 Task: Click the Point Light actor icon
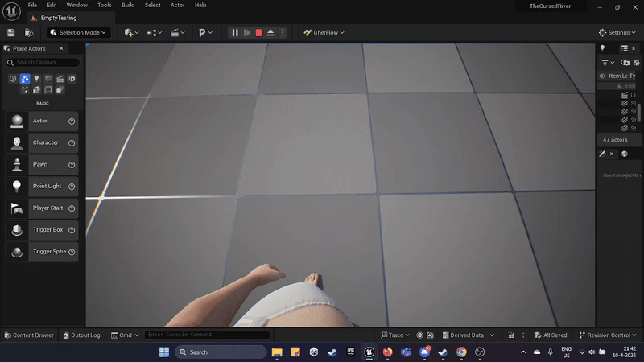(x=17, y=186)
